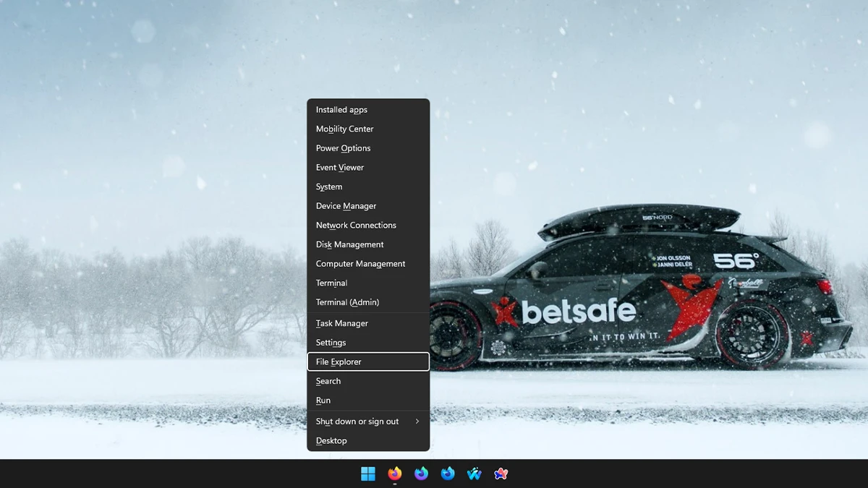
Task: Launch Event Viewer
Action: (368, 167)
